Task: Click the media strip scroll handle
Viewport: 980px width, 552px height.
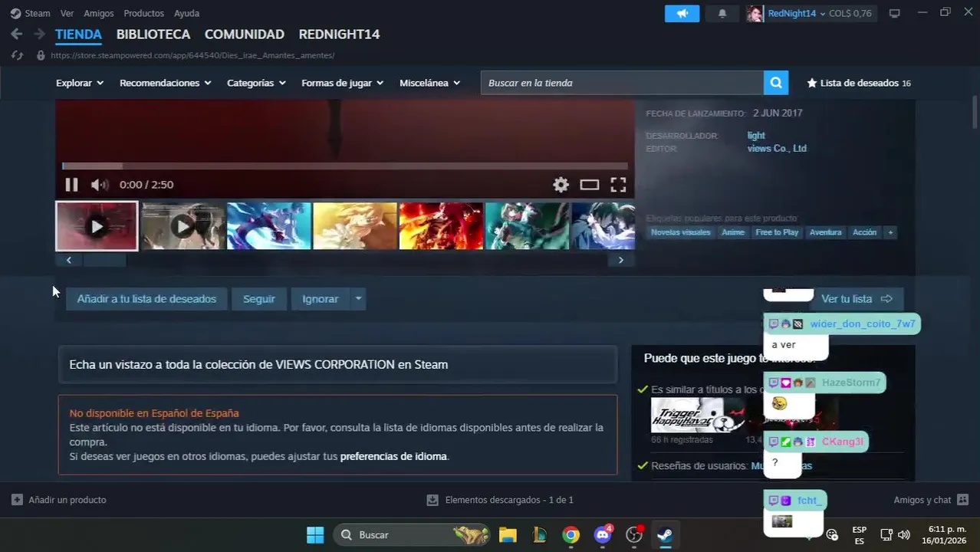Action: [x=104, y=260]
